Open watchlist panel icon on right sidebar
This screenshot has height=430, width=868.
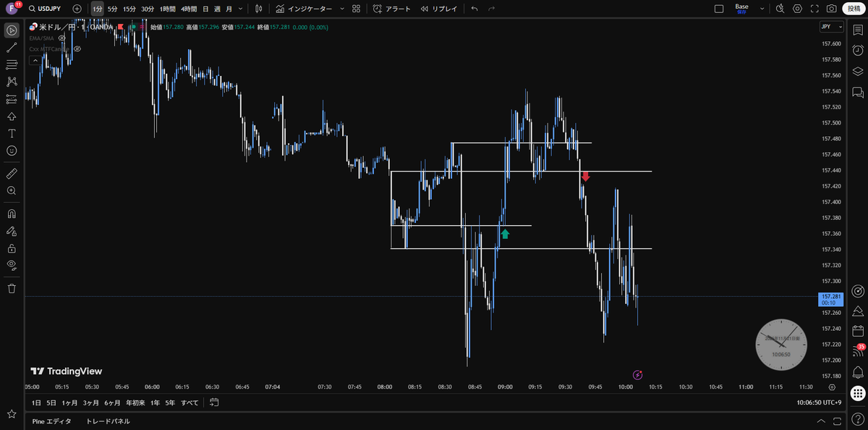point(858,31)
